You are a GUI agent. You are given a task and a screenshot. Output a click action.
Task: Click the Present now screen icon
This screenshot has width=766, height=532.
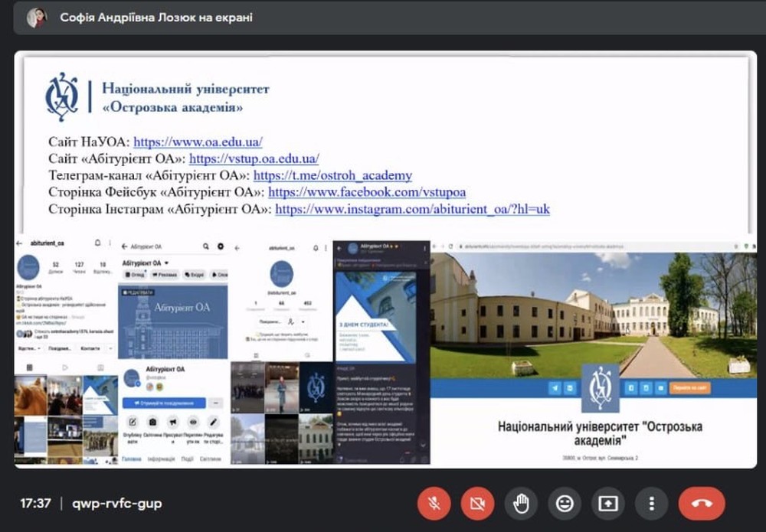(x=607, y=503)
